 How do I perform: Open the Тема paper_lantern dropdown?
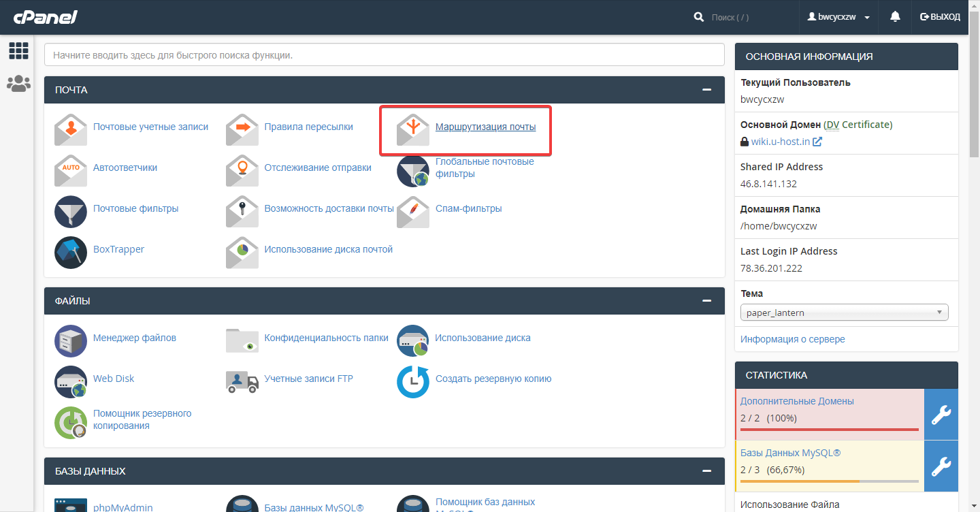point(845,313)
